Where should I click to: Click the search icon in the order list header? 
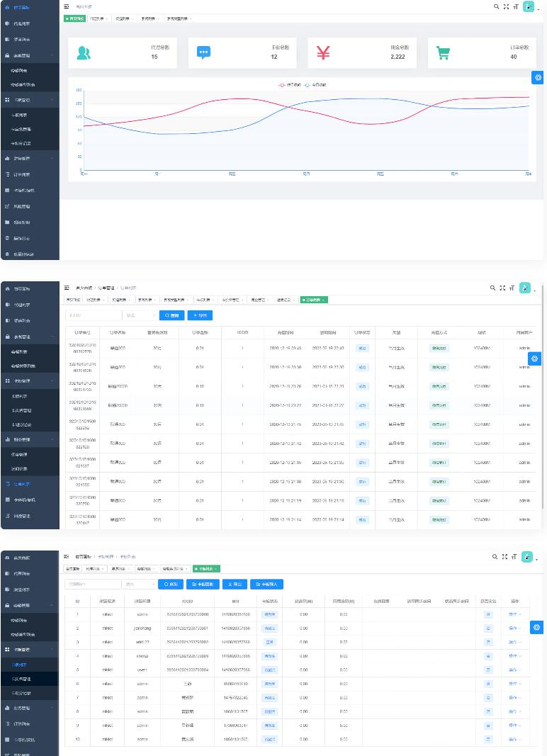click(x=492, y=288)
